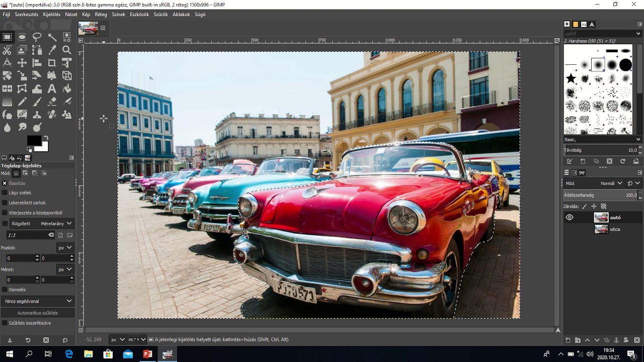Open the Kijelölés menu
Viewport: 644px width, 362px height.
52,15
